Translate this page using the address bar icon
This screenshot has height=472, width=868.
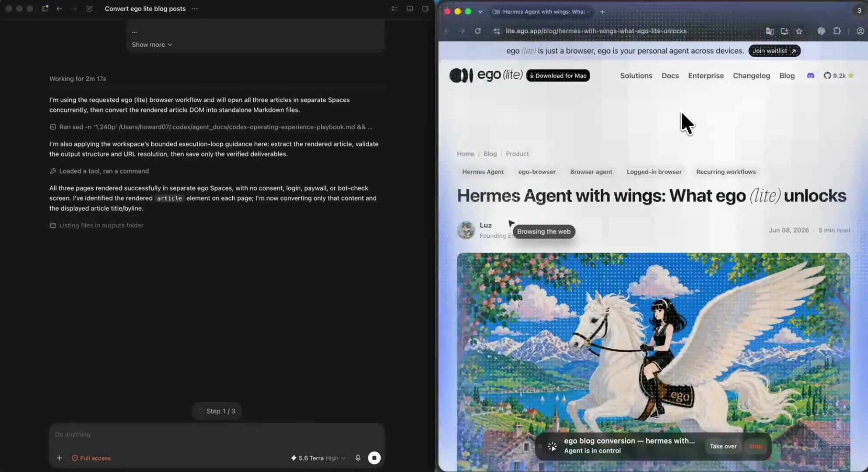point(770,31)
